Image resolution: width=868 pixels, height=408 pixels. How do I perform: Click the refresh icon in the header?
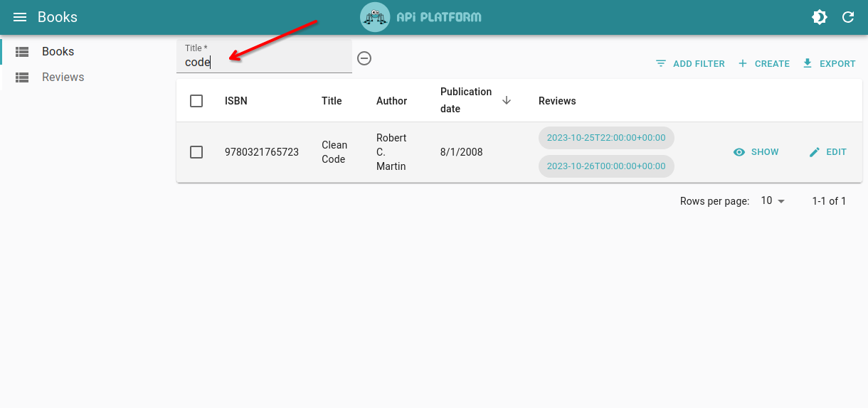[848, 17]
